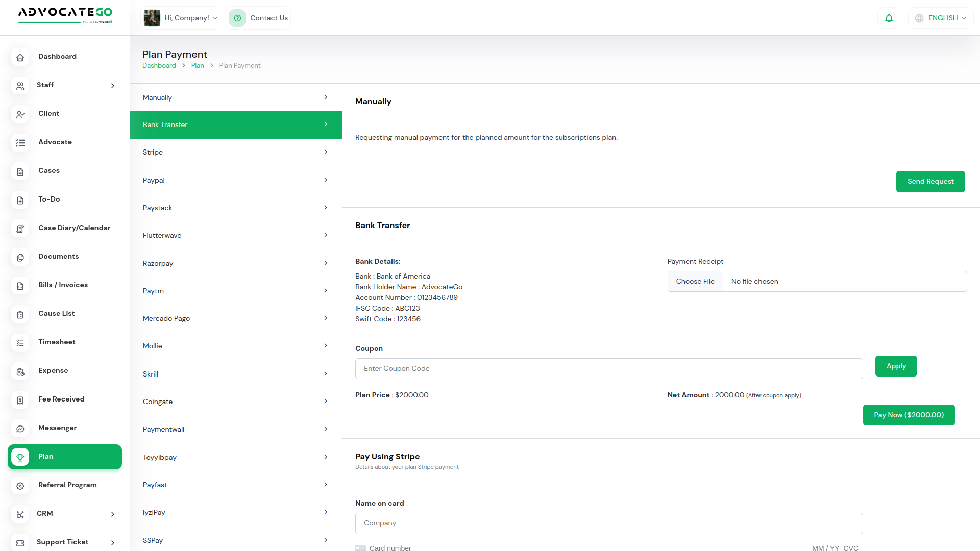Expand the Staff submenu
Viewport: 980px width, 551px height.
113,86
